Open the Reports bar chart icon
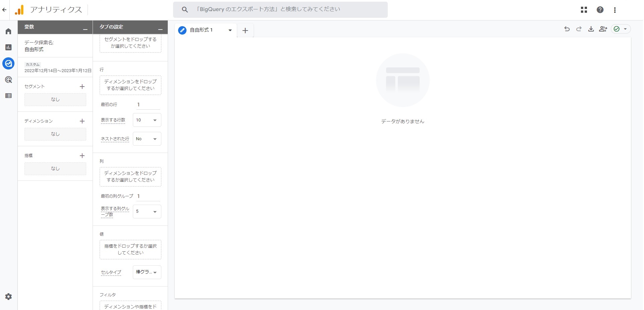The image size is (644, 310). click(x=9, y=47)
